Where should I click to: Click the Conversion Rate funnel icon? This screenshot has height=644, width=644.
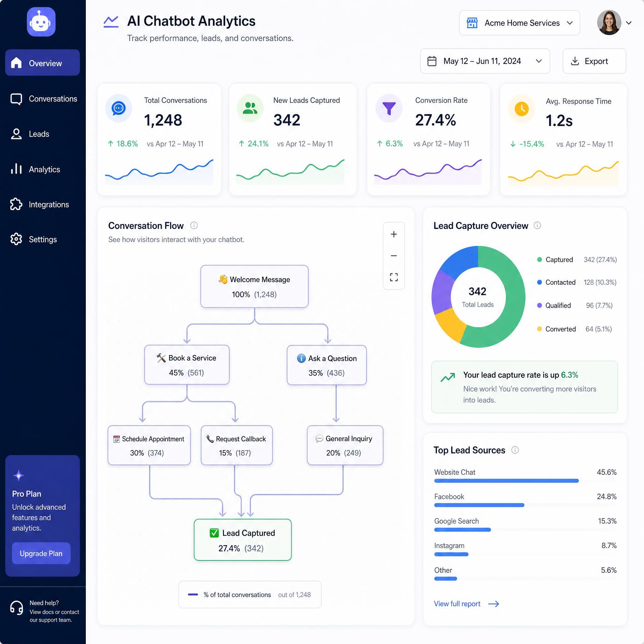(389, 108)
